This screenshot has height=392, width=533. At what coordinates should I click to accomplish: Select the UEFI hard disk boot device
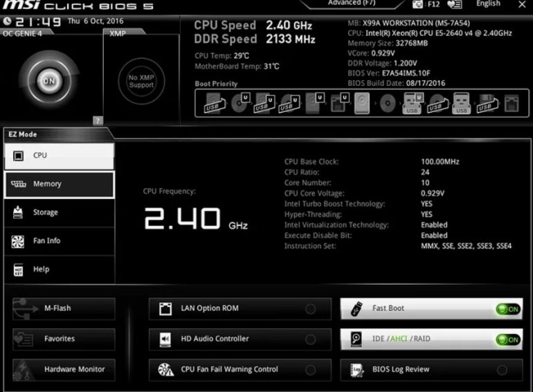pyautogui.click(x=315, y=103)
